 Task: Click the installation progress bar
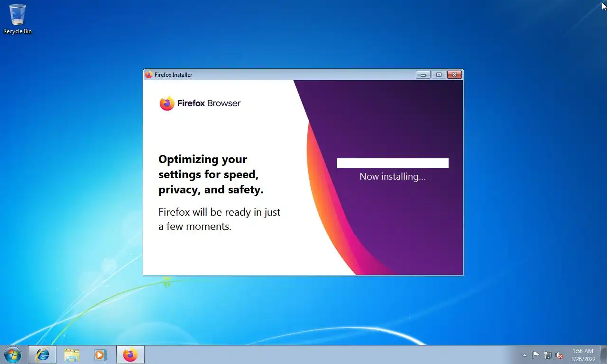[393, 163]
